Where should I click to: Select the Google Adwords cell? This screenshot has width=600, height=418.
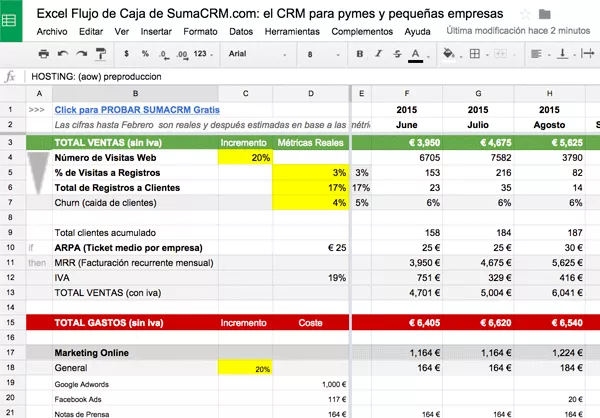click(135, 384)
